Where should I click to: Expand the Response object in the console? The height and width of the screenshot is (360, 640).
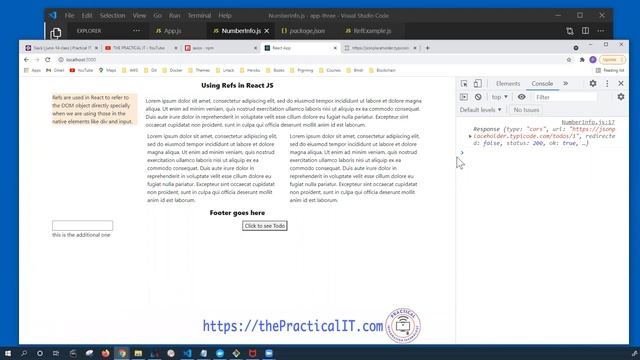pyautogui.click(x=470, y=136)
